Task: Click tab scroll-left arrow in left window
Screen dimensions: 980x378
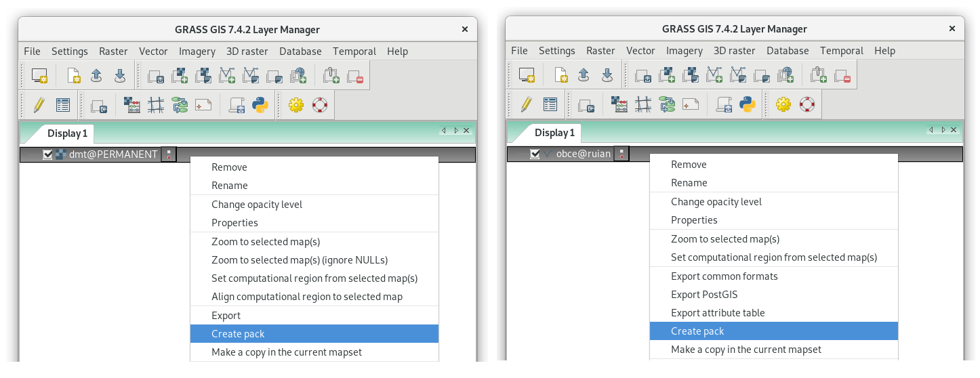Action: click(x=445, y=130)
